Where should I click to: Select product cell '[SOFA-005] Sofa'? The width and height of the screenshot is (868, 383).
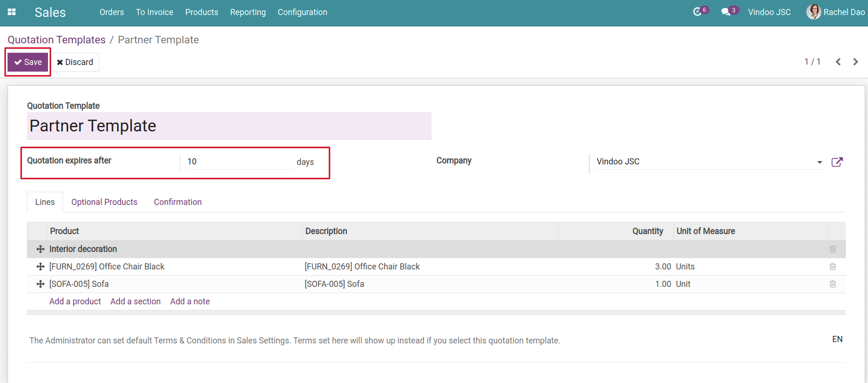[175, 284]
